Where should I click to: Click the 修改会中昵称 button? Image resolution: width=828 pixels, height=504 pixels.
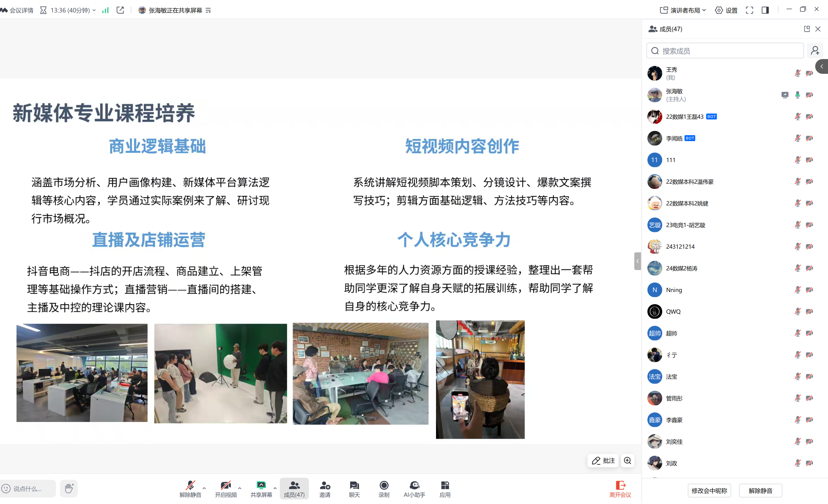point(709,491)
